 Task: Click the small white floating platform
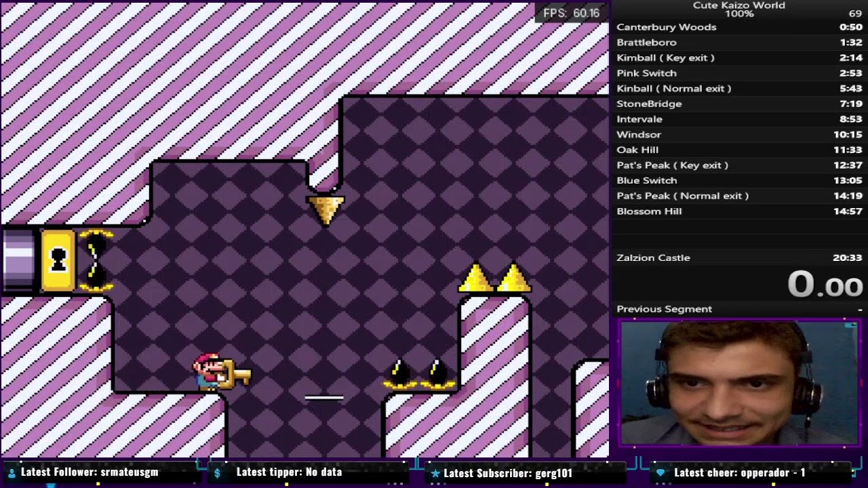[324, 398]
